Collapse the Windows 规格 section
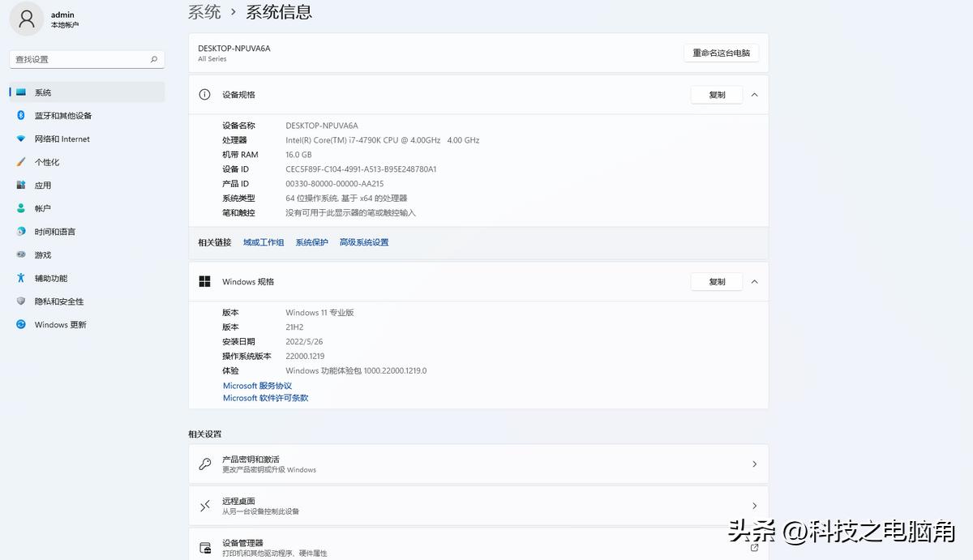Image resolution: width=973 pixels, height=560 pixels. [754, 281]
